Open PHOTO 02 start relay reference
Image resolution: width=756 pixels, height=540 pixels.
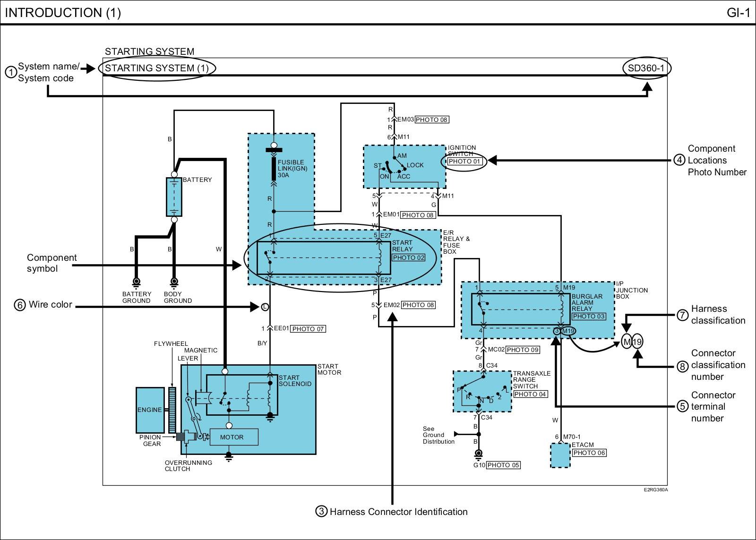(408, 257)
